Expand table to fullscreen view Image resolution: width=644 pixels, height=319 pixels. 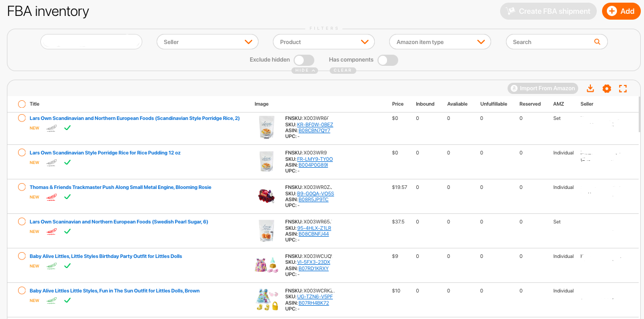[623, 89]
